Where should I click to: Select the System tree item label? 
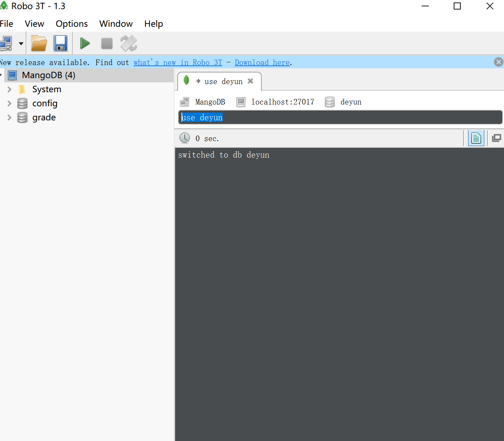47,89
